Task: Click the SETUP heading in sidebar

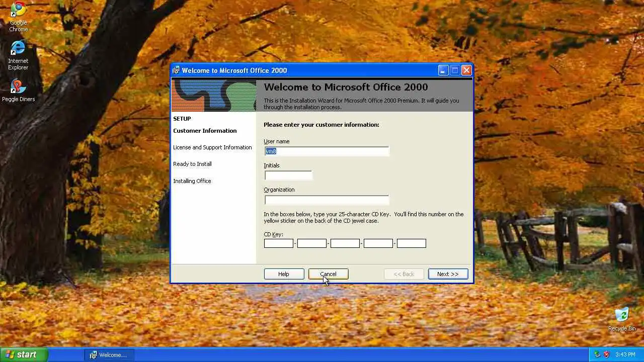Action: point(182,119)
